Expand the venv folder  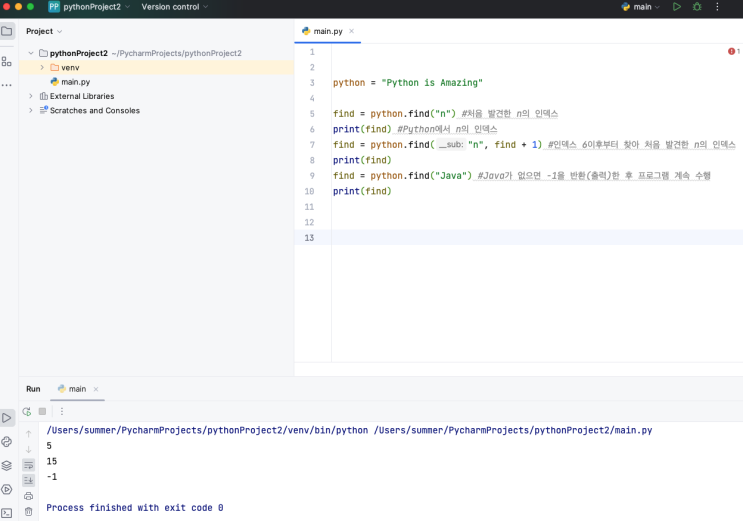(x=42, y=67)
